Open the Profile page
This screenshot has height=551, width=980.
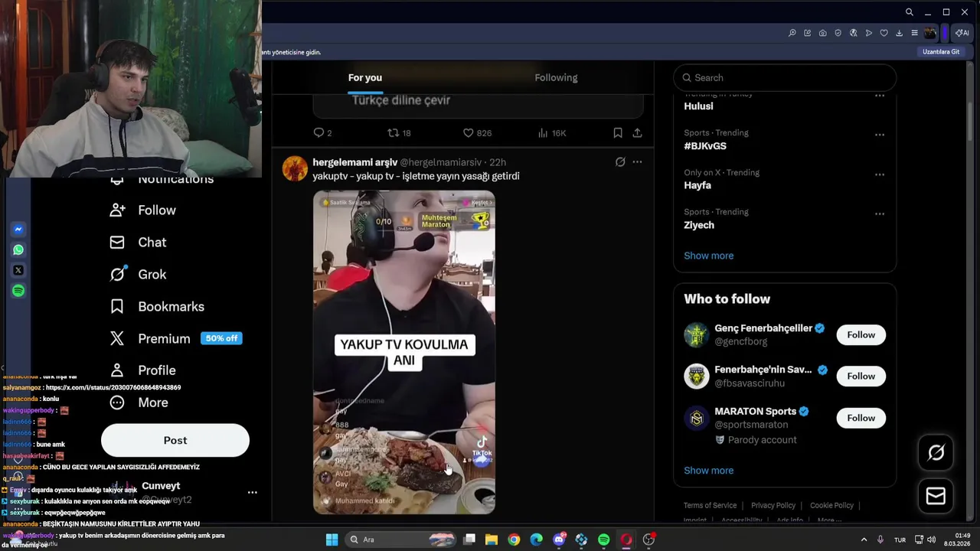point(142,370)
